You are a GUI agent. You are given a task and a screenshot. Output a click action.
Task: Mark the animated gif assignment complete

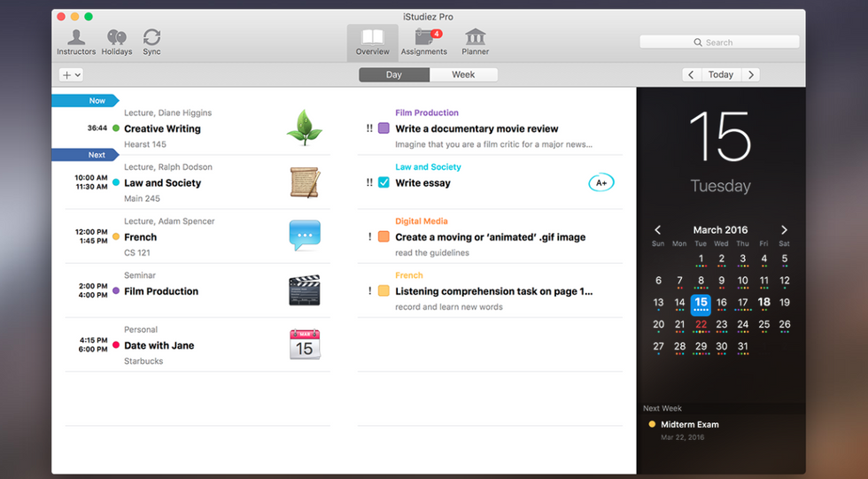pos(384,237)
